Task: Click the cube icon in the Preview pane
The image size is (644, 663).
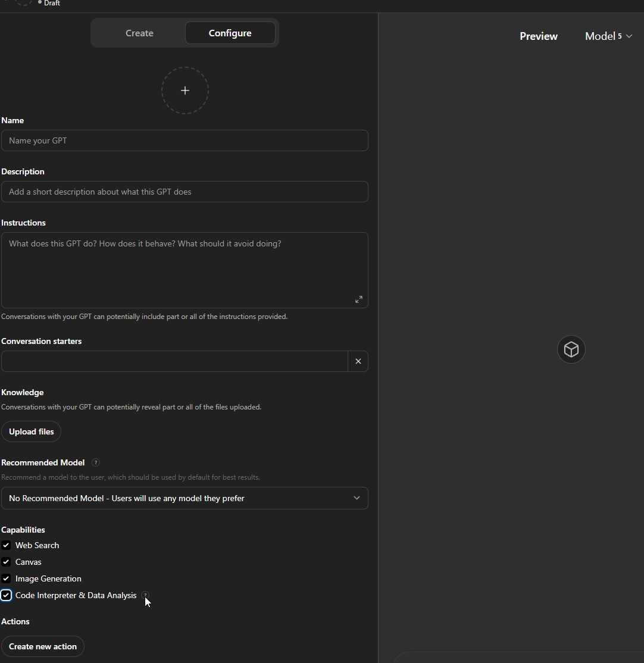Action: (x=571, y=349)
